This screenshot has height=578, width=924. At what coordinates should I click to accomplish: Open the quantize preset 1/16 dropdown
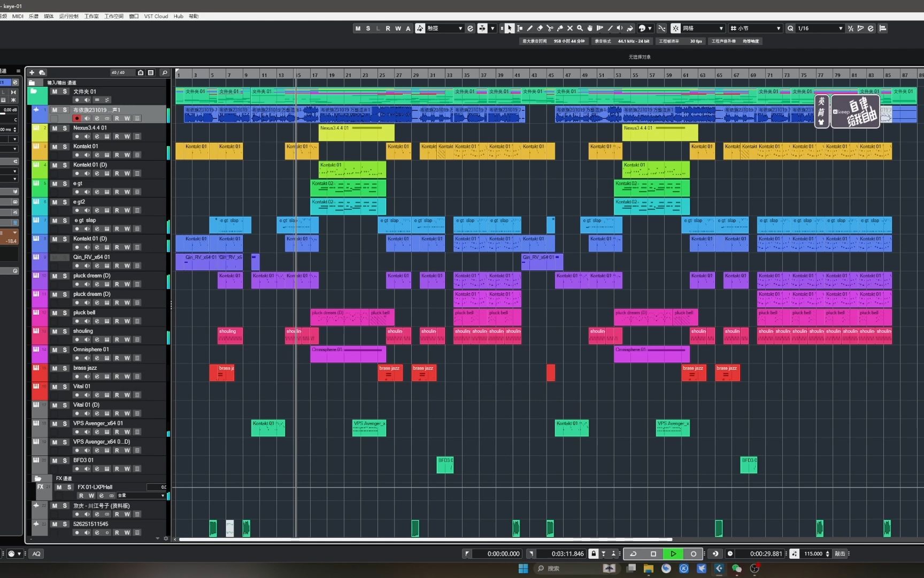[820, 28]
